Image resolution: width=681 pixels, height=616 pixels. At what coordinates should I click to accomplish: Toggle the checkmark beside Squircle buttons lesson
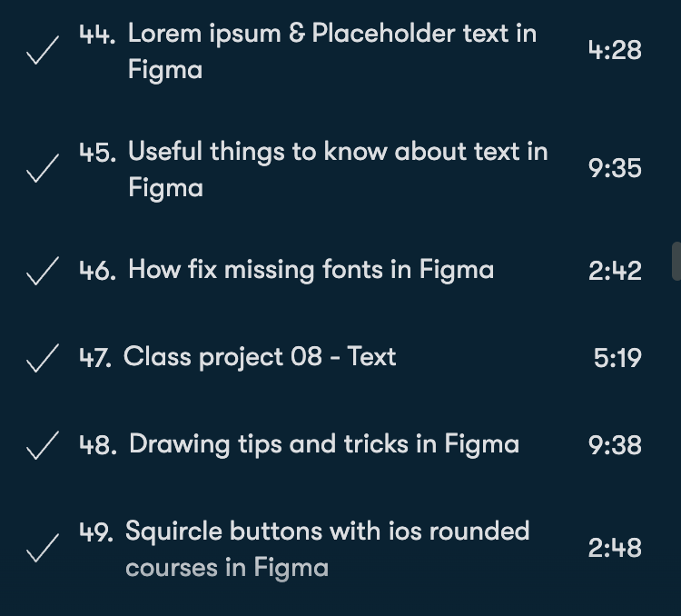pos(41,550)
